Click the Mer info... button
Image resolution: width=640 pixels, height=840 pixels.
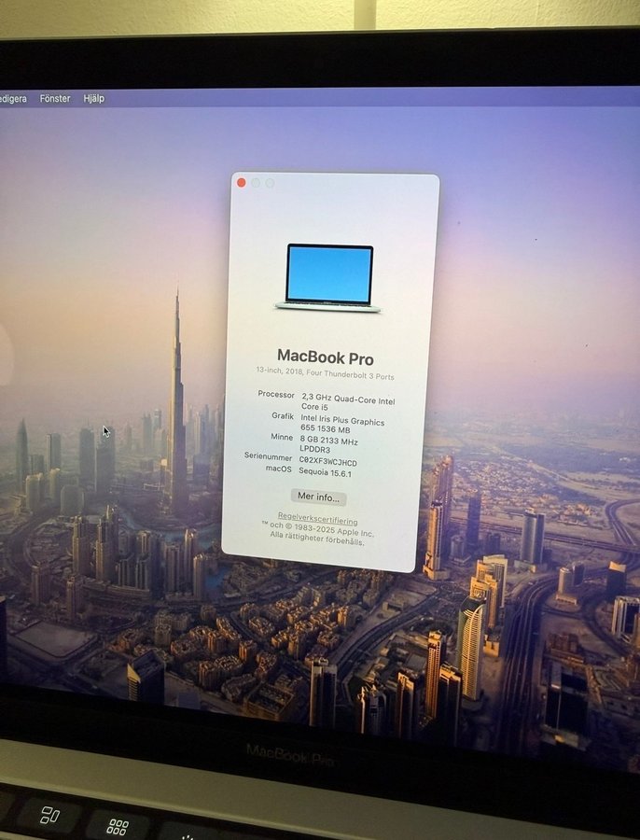tap(318, 497)
